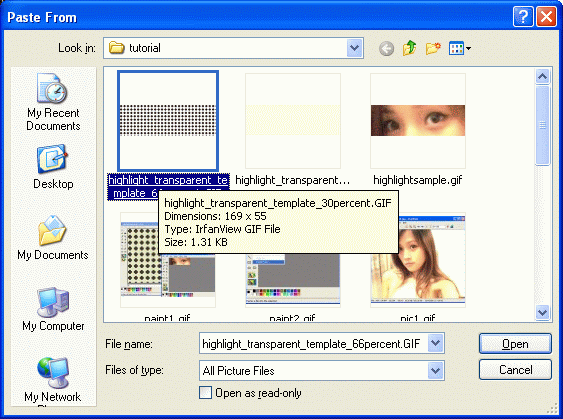Image resolution: width=563 pixels, height=419 pixels.
Task: Select the pale yellow highlight_transparent thumbnail
Action: click(x=293, y=121)
